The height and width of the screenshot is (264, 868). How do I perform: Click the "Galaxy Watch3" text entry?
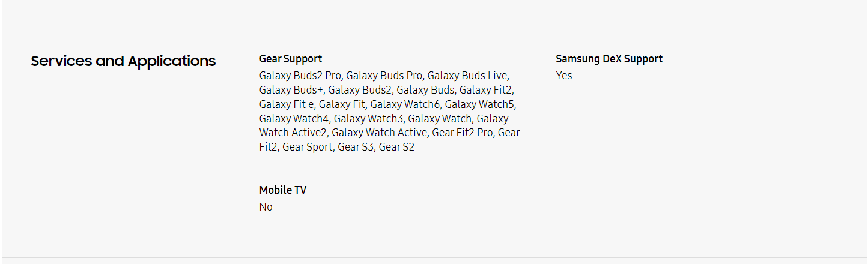tap(368, 119)
